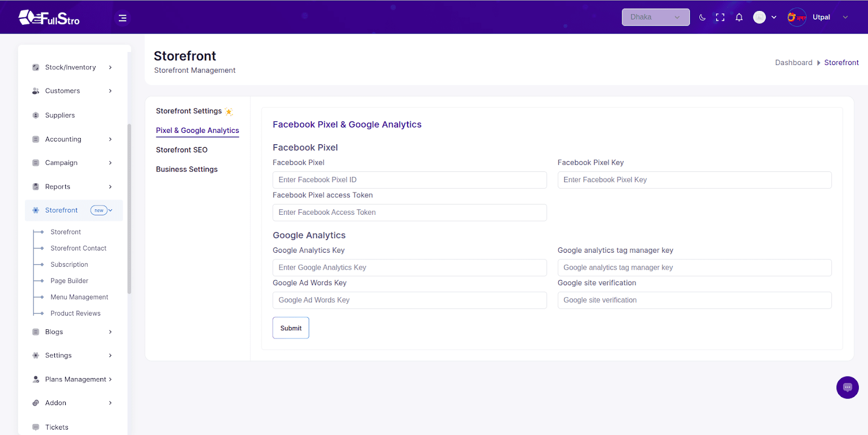Image resolution: width=868 pixels, height=435 pixels.
Task: Enter fullscreen mode icon
Action: [720, 17]
